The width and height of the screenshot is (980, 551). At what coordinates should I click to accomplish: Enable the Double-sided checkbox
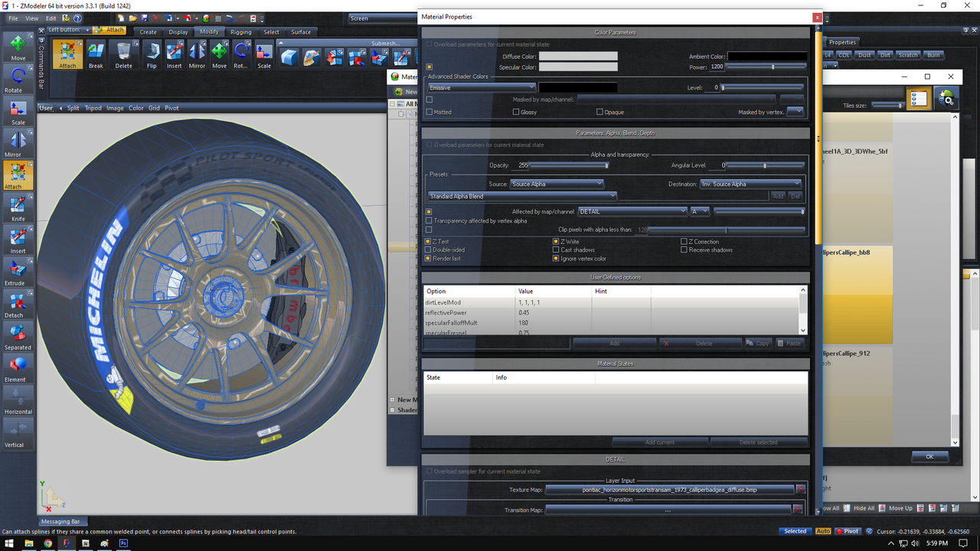(429, 250)
